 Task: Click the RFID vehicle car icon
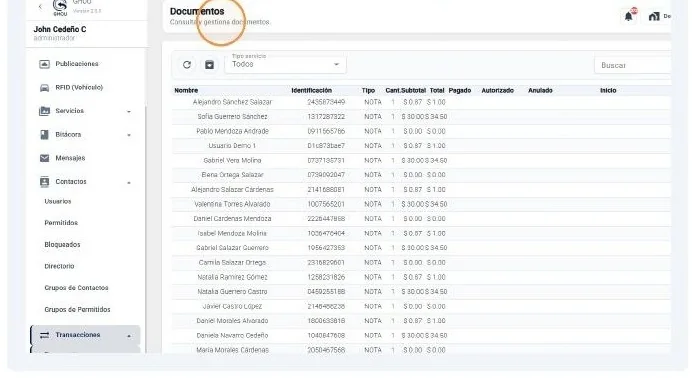(44, 88)
